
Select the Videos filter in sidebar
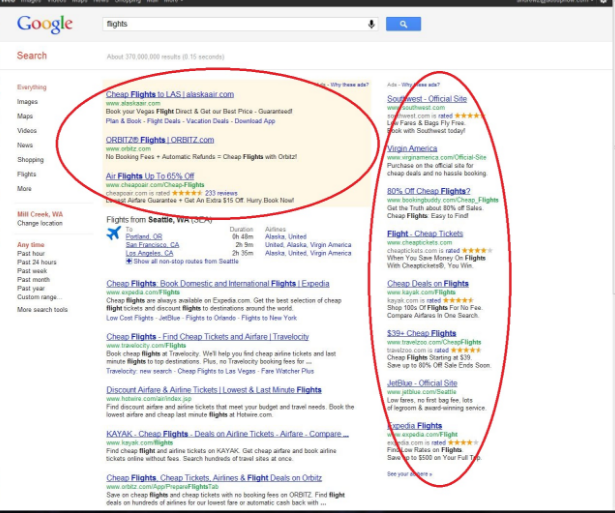27,131
